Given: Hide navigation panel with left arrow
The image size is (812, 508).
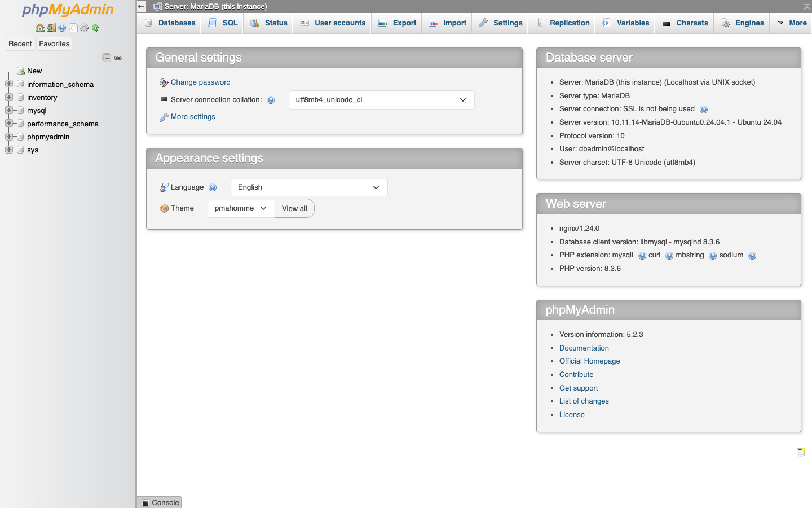Looking at the screenshot, I should coord(142,6).
